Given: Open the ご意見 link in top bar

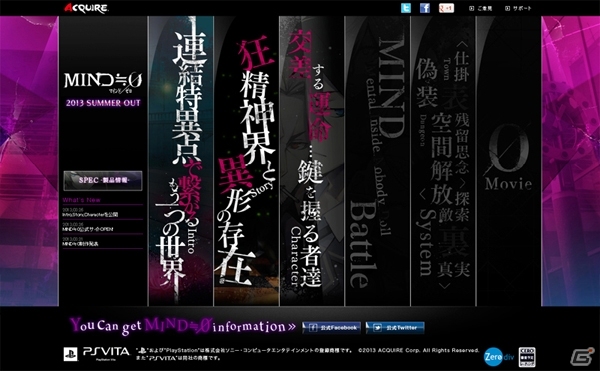Looking at the screenshot, I should pyautogui.click(x=481, y=8).
